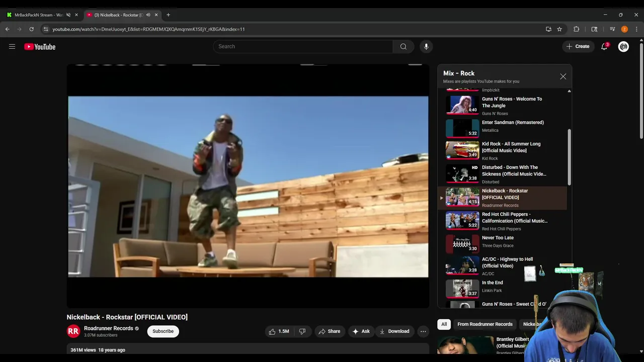Screen dimensions: 644x362
Task: Click the Ask button
Action: point(361,331)
